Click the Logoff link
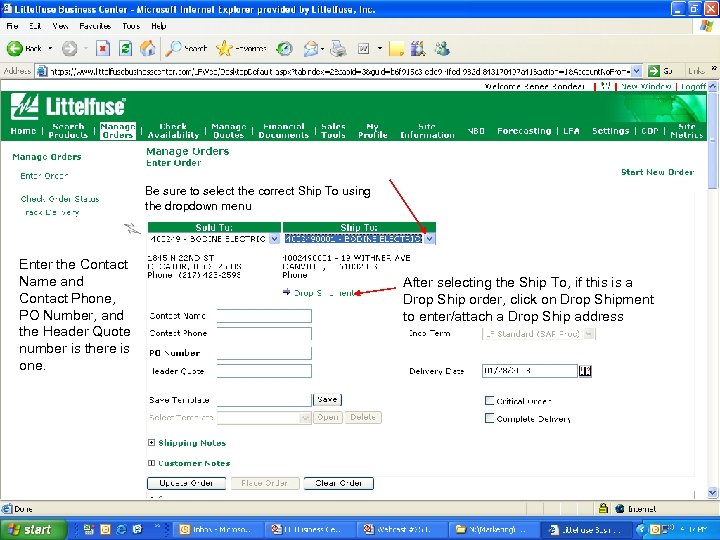 (x=693, y=86)
